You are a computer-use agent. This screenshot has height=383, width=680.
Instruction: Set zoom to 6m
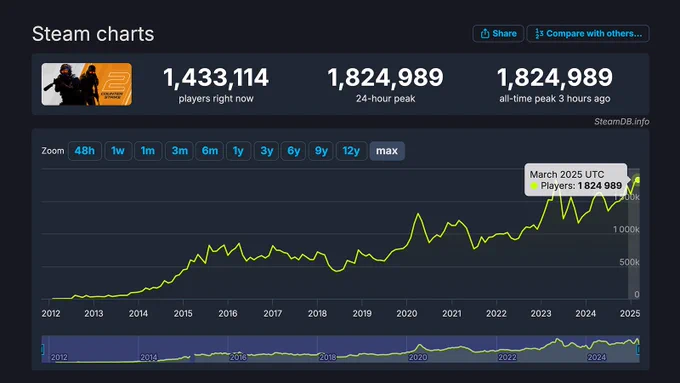(210, 151)
